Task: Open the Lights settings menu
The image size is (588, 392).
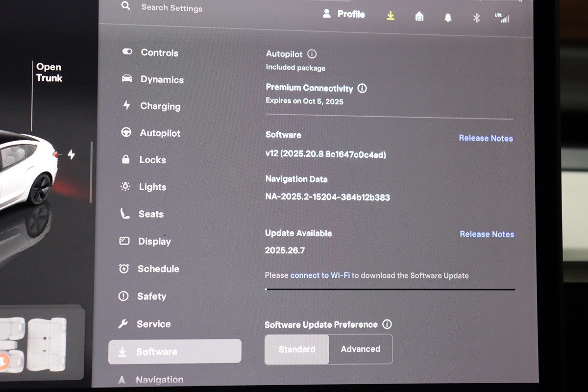Action: tap(144, 187)
